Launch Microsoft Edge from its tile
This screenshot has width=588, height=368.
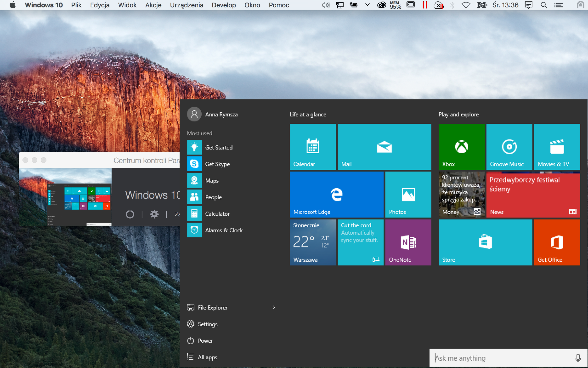336,194
